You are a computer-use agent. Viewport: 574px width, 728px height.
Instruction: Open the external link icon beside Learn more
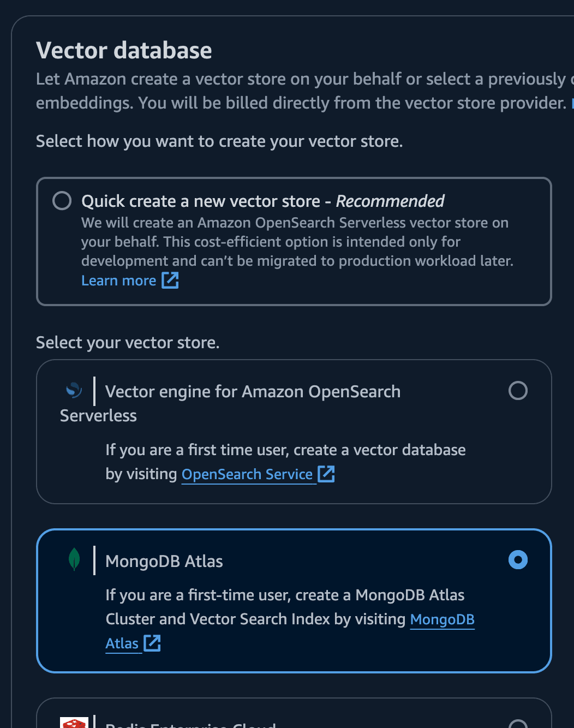click(170, 280)
